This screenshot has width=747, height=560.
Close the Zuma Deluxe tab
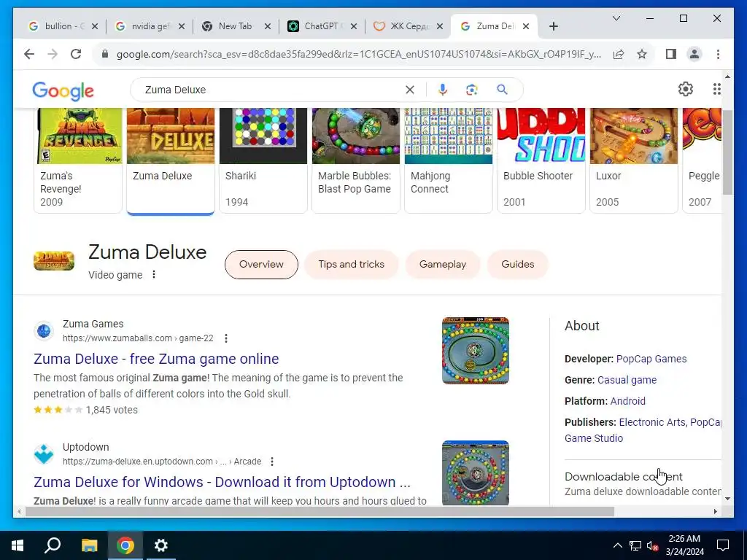click(x=526, y=26)
